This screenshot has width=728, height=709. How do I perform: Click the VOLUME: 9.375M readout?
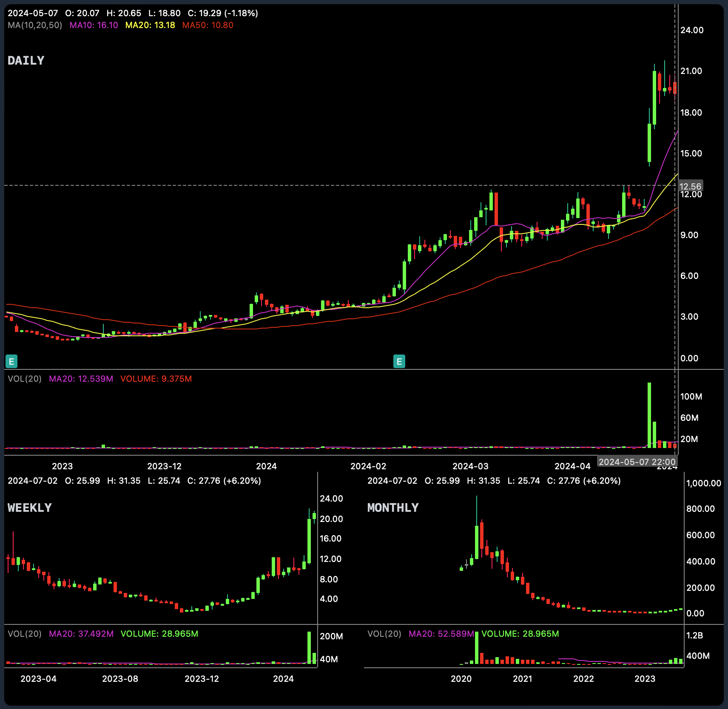[x=156, y=379]
